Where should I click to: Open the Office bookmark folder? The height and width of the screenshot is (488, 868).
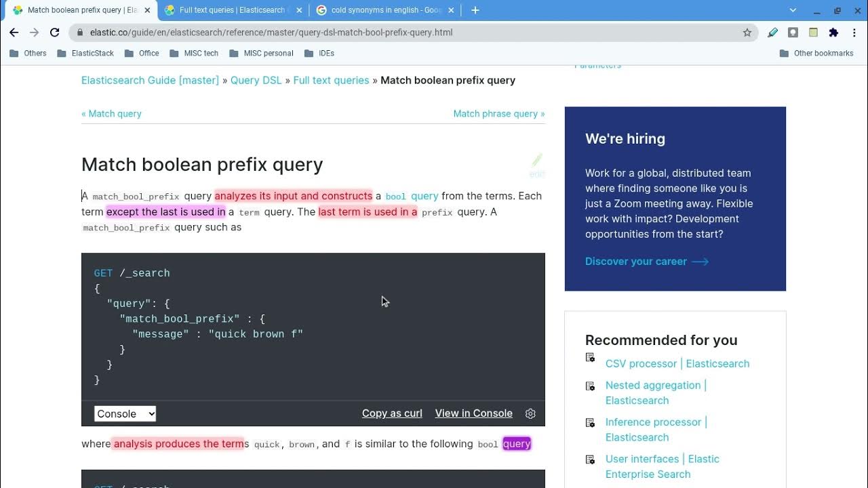coord(141,53)
